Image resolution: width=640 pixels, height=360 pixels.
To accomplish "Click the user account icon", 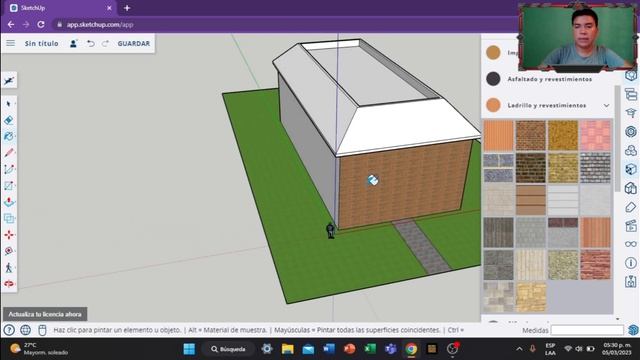I will [73, 43].
